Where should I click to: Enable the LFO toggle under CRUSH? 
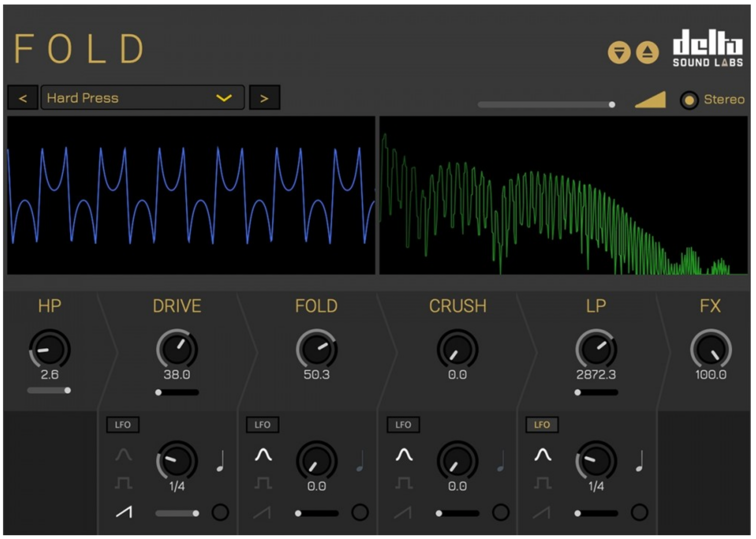[403, 425]
